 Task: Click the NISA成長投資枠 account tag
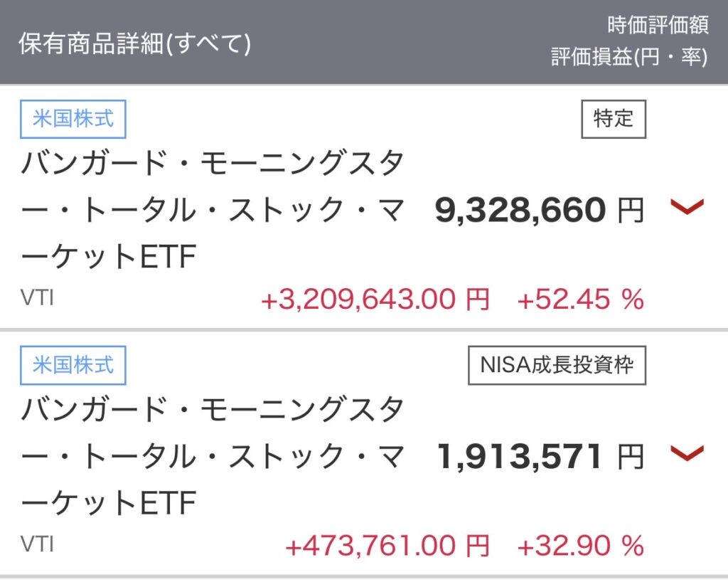point(557,365)
